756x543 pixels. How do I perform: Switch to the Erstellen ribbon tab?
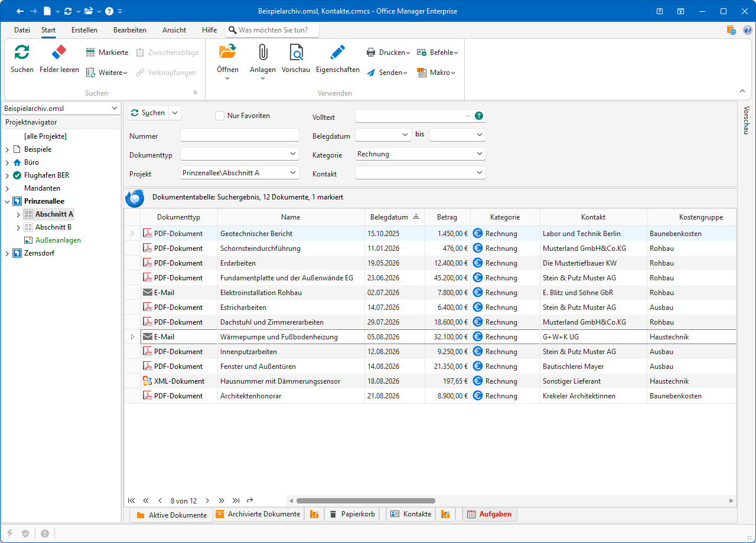(x=84, y=30)
